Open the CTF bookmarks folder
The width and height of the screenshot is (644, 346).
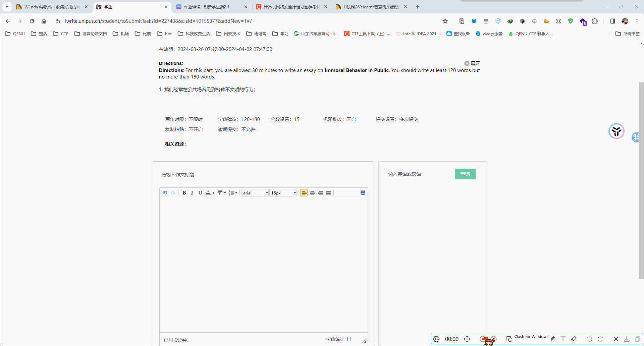tap(61, 34)
